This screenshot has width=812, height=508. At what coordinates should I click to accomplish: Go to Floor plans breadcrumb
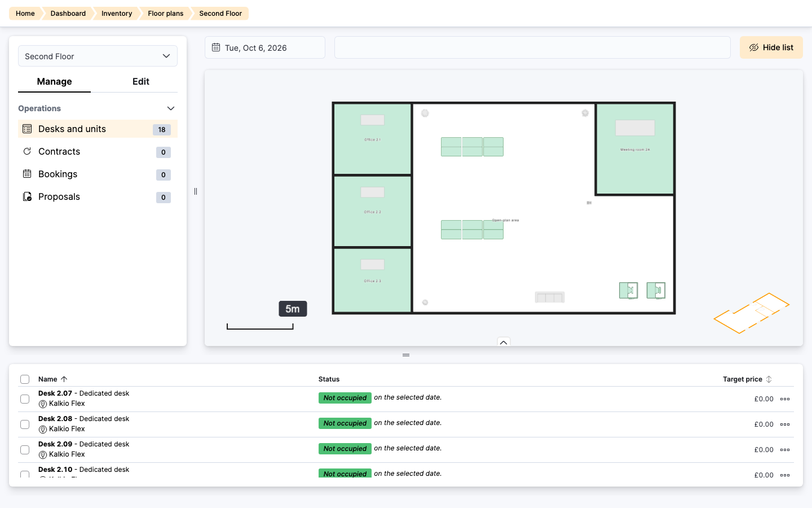(166, 14)
